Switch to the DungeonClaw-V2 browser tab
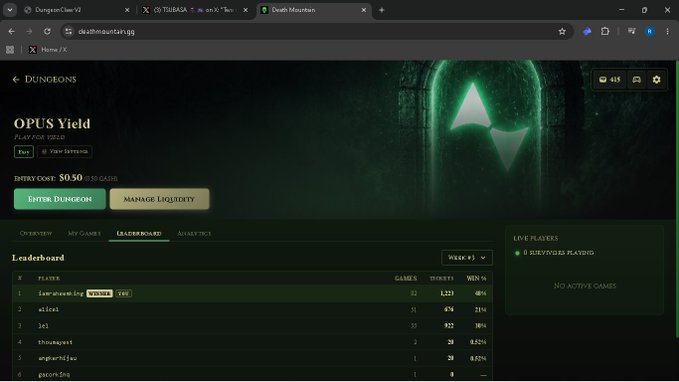Screen dimensions: 679x382 (77, 10)
